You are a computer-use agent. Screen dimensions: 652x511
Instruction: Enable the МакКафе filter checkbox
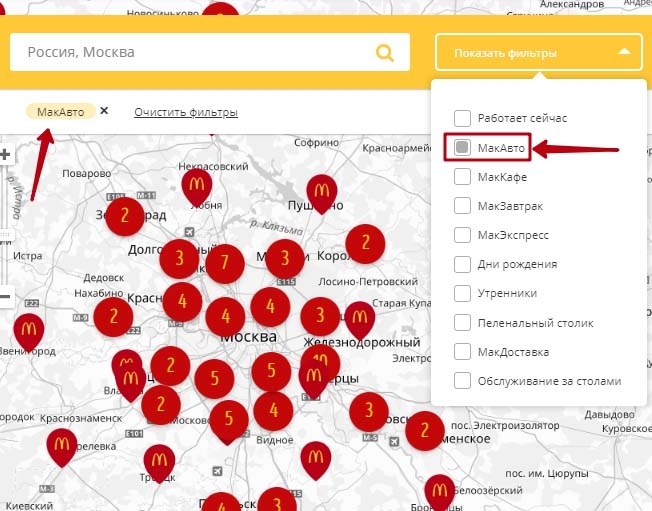click(x=462, y=177)
